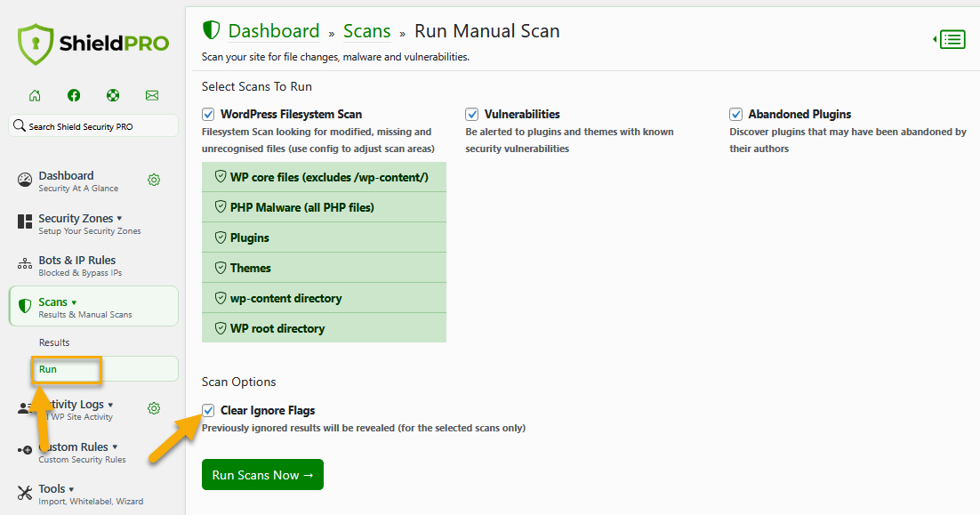Click 'wp-content directory' row text
This screenshot has width=980, height=515.
click(x=285, y=298)
